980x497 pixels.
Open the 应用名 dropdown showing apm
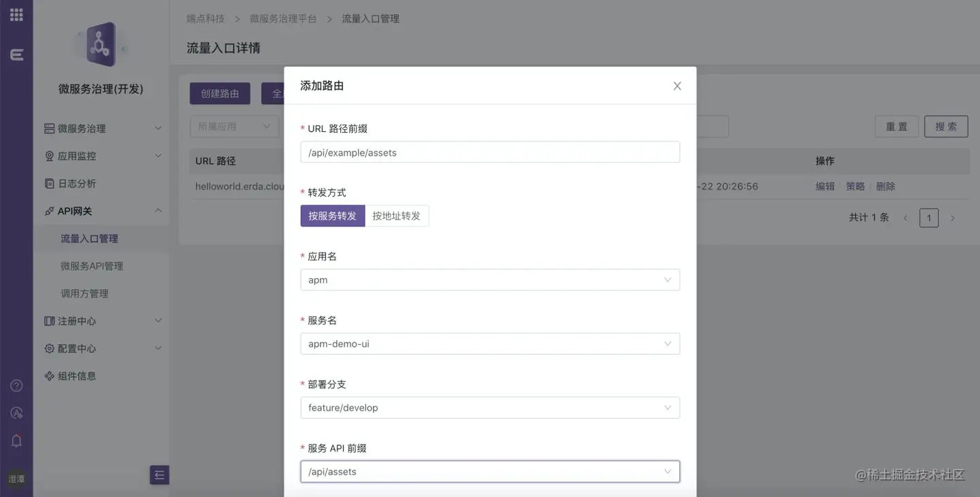click(x=490, y=280)
